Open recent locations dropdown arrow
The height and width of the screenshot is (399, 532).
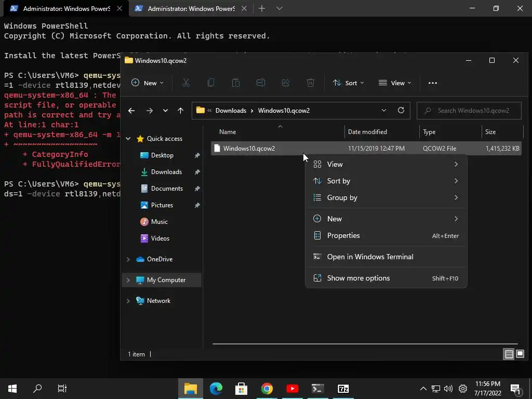(165, 111)
